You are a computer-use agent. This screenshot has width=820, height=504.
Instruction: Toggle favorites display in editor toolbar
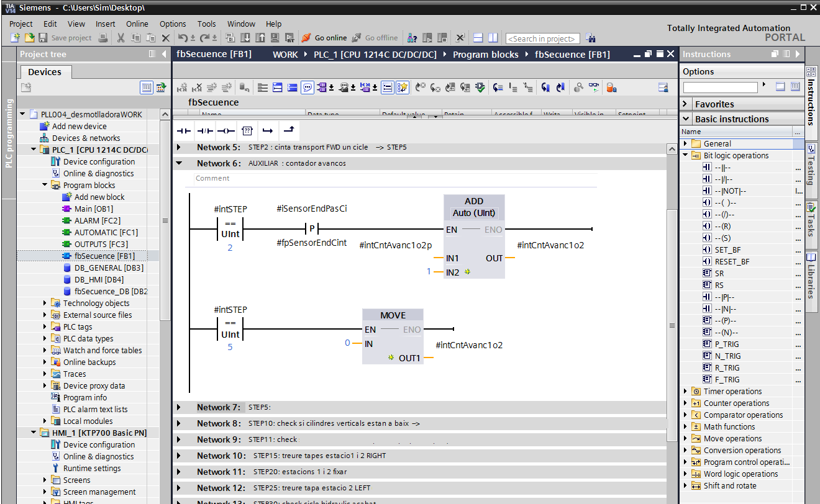pyautogui.click(x=403, y=88)
